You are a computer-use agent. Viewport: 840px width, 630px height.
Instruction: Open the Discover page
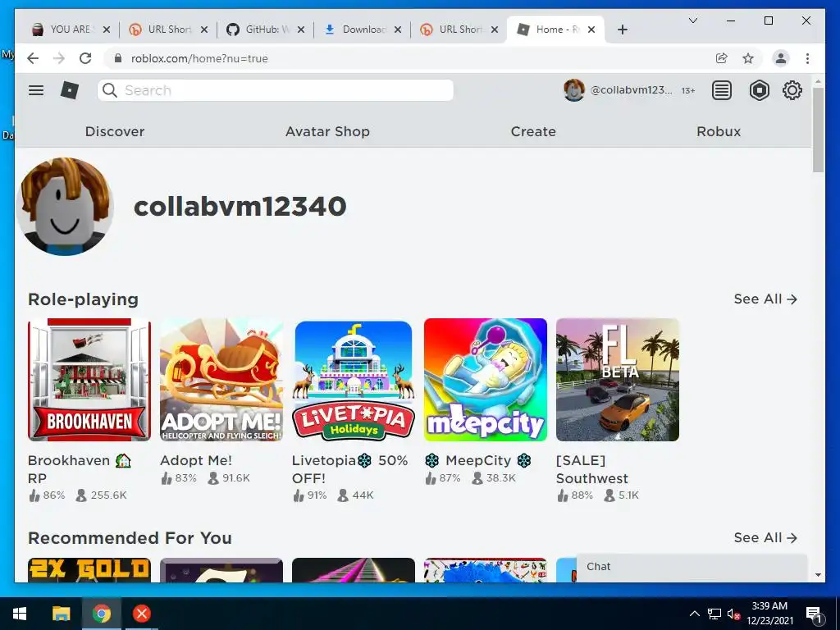click(115, 131)
